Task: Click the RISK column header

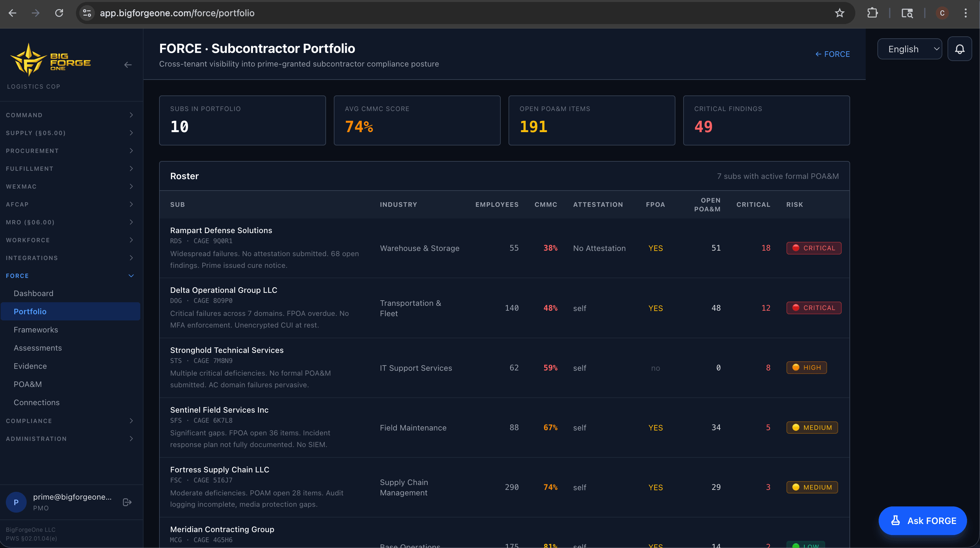Action: click(795, 205)
